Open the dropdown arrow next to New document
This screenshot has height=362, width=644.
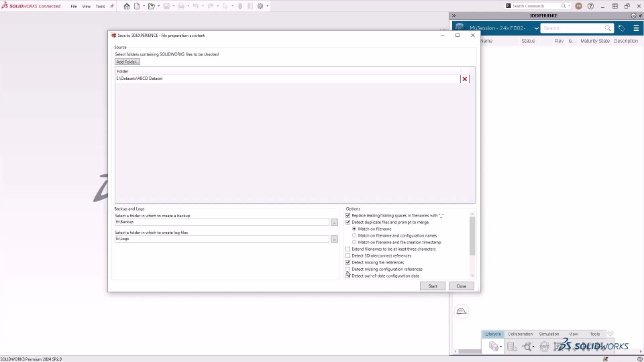144,6
